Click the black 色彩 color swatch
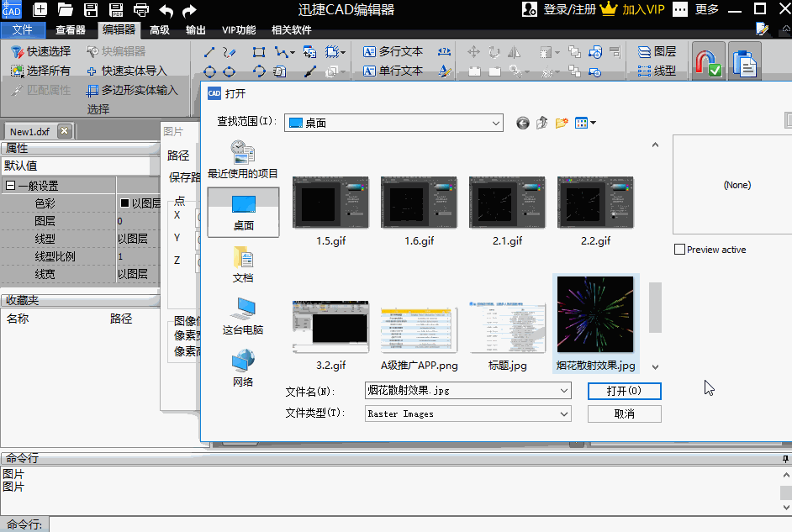792x532 pixels. coord(124,203)
